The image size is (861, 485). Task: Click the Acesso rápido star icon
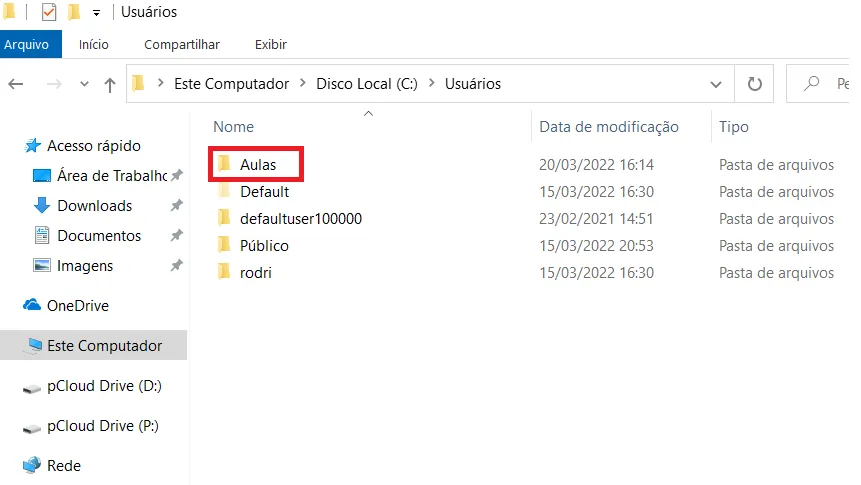(x=33, y=146)
